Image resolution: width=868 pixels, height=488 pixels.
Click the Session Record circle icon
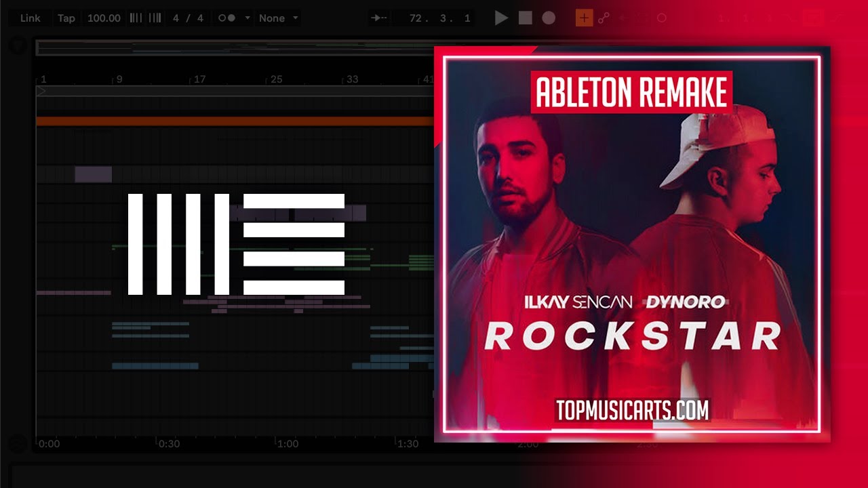[661, 18]
